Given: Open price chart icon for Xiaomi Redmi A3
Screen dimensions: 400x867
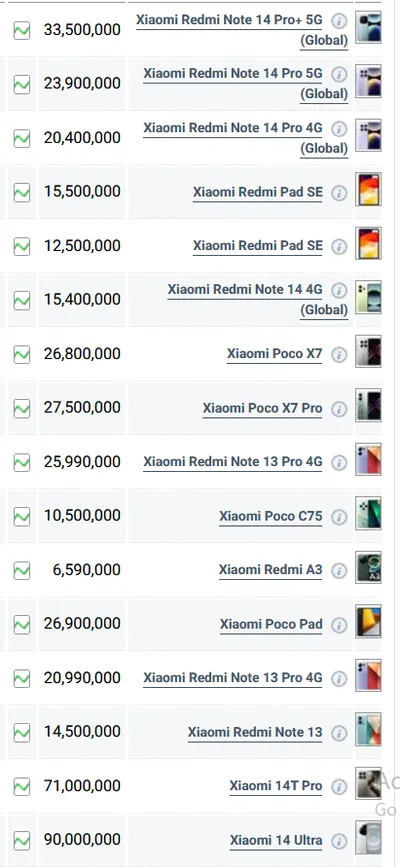Looking at the screenshot, I should click(x=22, y=570).
